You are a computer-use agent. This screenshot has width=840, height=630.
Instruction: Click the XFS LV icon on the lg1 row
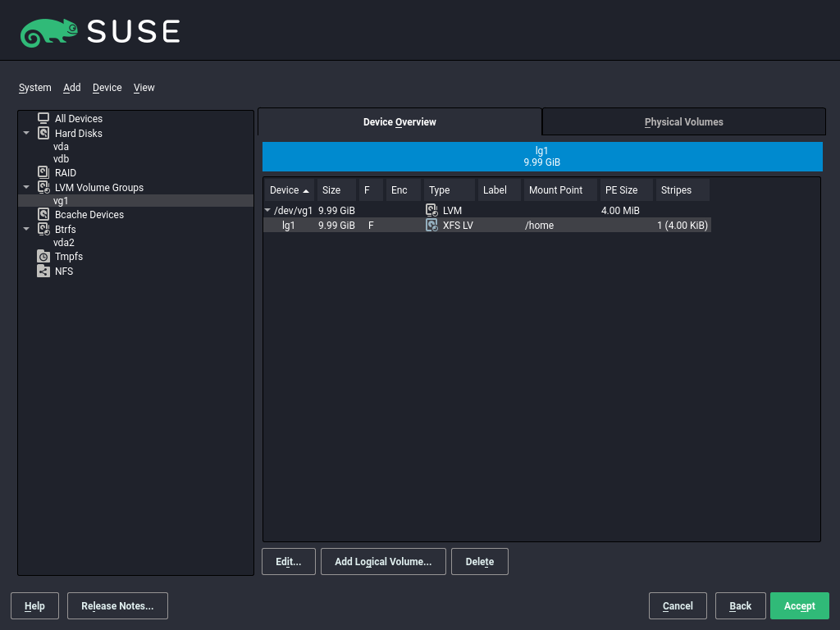pyautogui.click(x=431, y=225)
